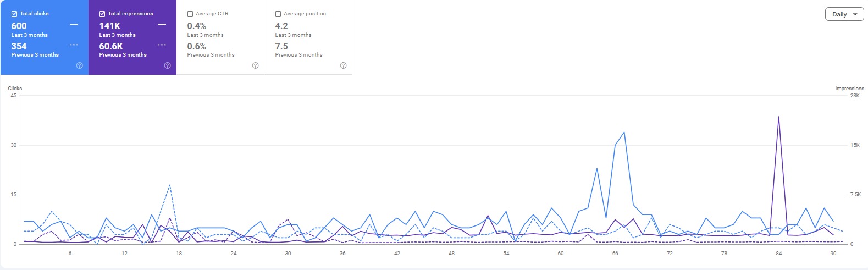Uncheck the Total clicks checkbox
This screenshot has width=868, height=270.
pyautogui.click(x=14, y=14)
